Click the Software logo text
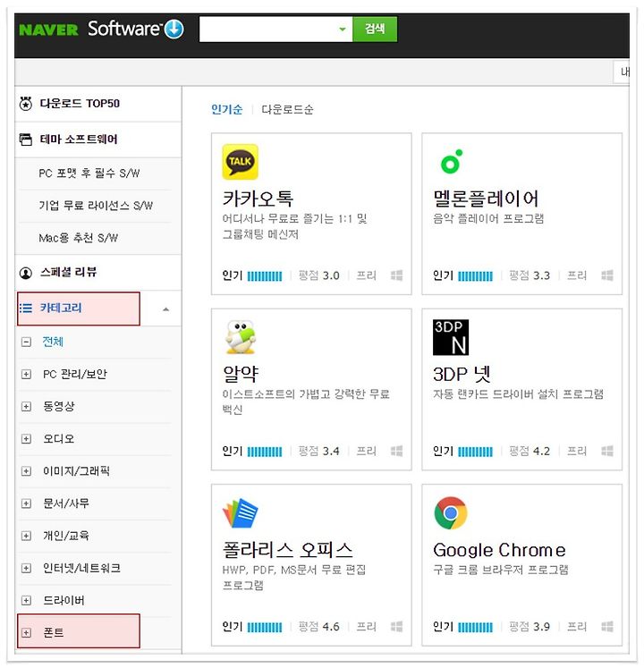This screenshot has height=668, width=644. 125,29
